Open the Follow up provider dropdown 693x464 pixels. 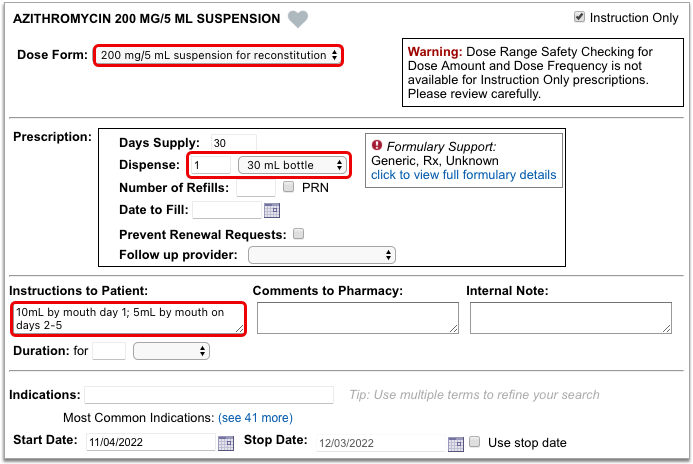coord(322,255)
